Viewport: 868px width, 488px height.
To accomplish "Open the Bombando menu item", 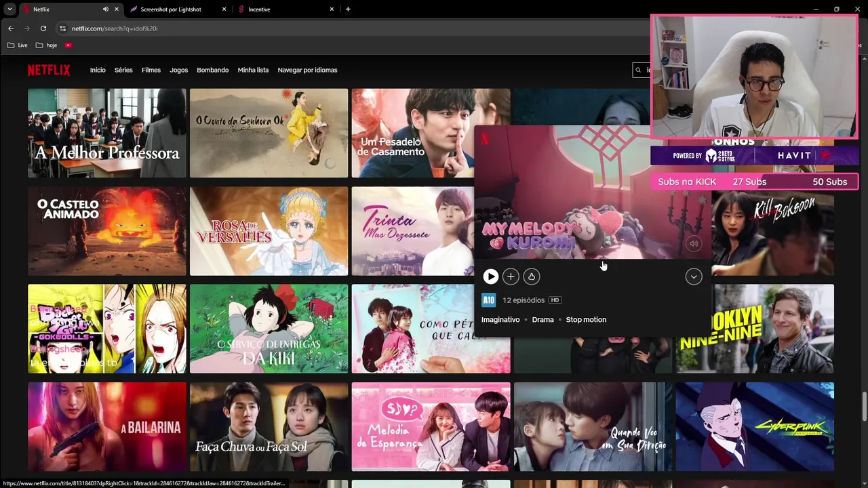I will [x=212, y=70].
